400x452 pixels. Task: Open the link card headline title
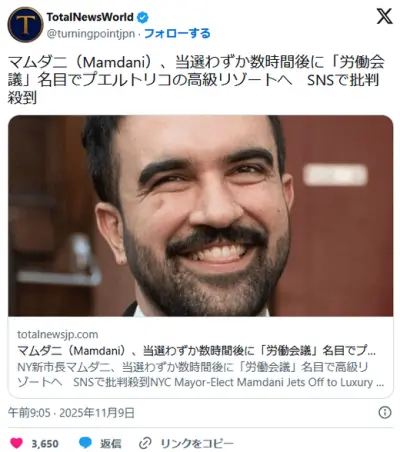pos(196,351)
